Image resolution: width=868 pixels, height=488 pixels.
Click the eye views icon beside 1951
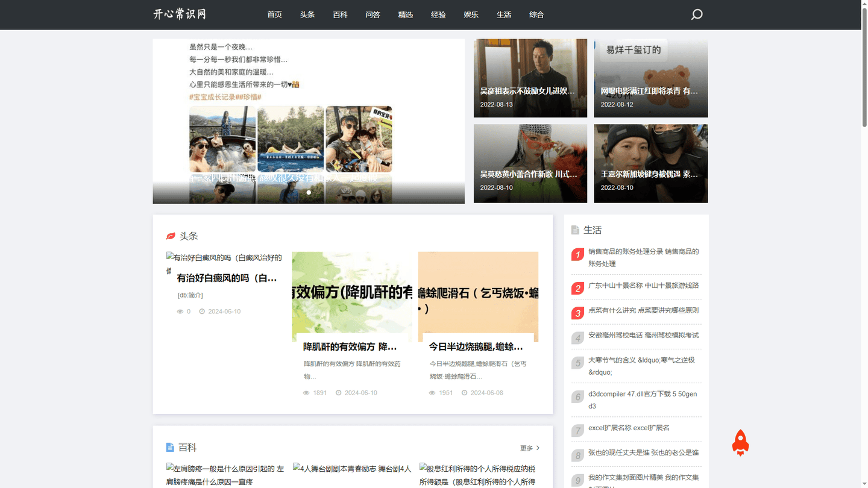tap(432, 393)
